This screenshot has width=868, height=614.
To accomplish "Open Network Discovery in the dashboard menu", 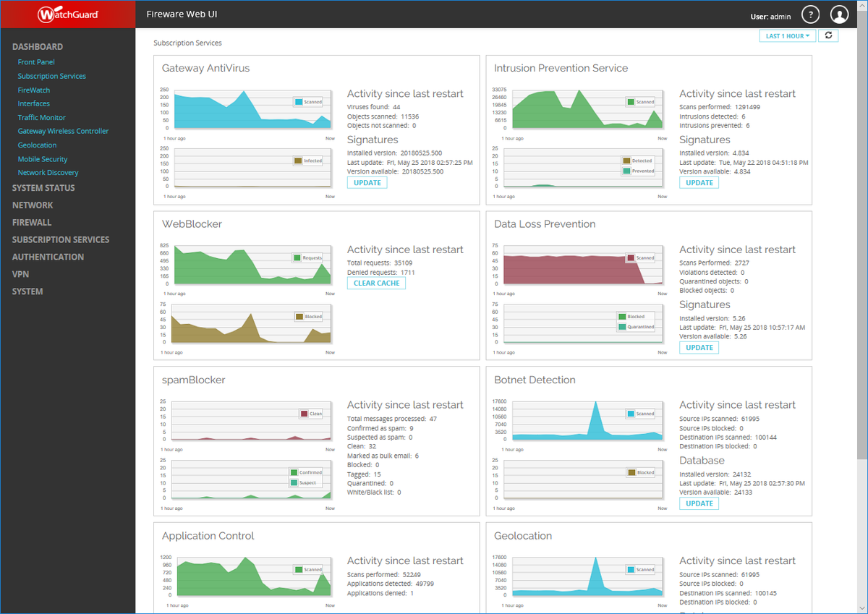I will click(x=48, y=173).
